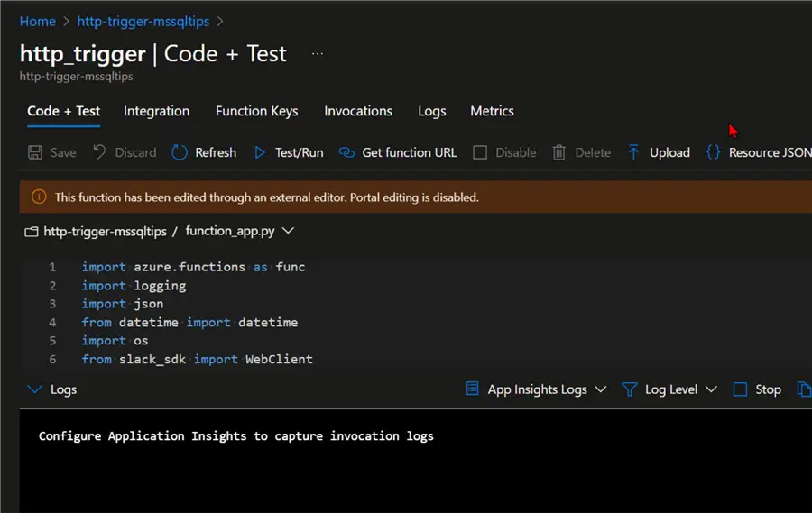Click the Delete trash can icon
This screenshot has height=513, width=812.
pyautogui.click(x=559, y=152)
